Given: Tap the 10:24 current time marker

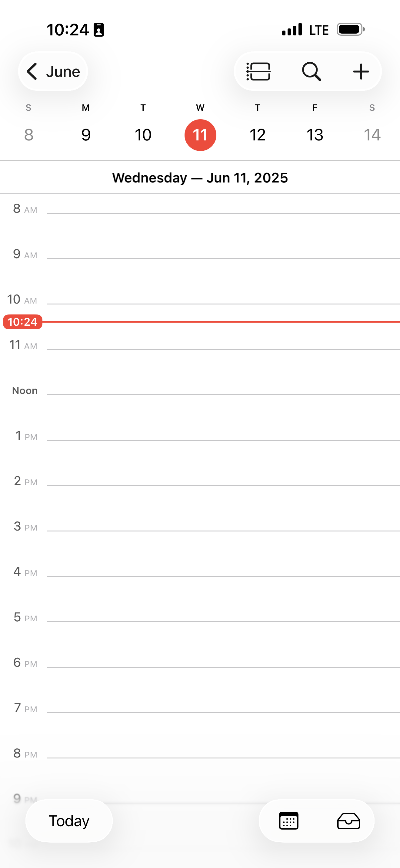Looking at the screenshot, I should click(23, 322).
